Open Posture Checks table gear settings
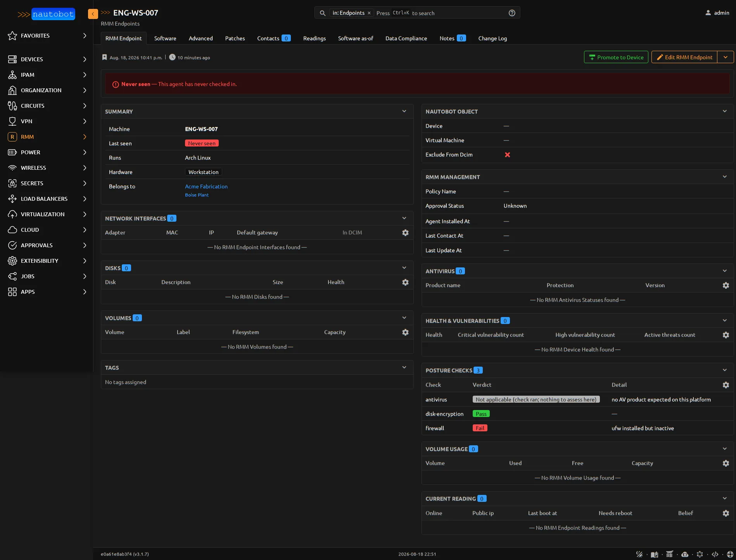 (x=726, y=385)
